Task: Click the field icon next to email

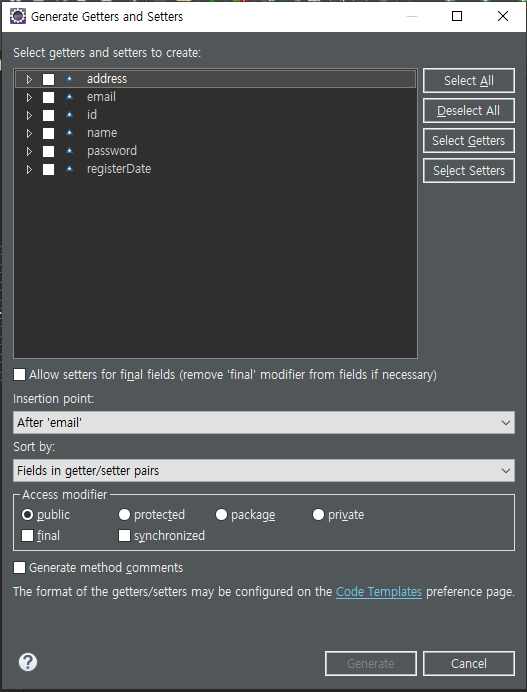Action: coord(69,97)
